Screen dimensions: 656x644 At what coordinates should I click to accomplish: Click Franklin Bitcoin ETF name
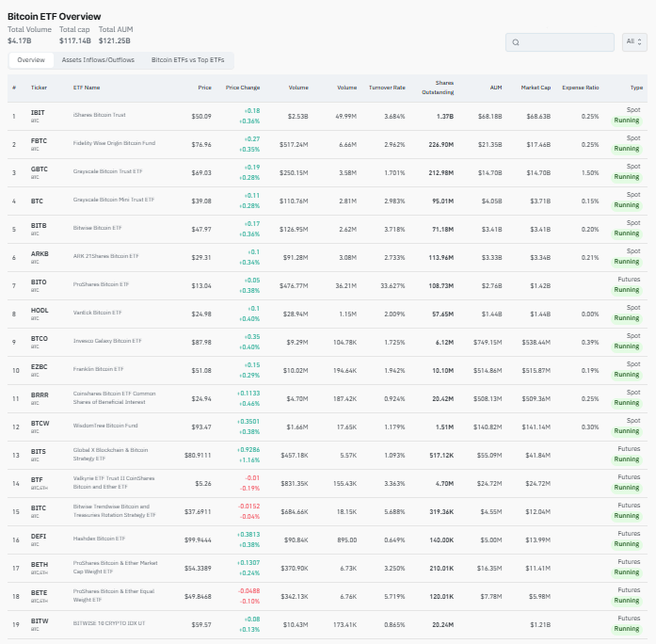pyautogui.click(x=98, y=369)
